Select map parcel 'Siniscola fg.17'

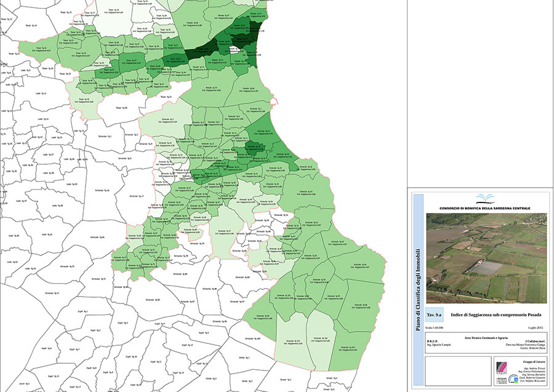[x=137, y=196]
